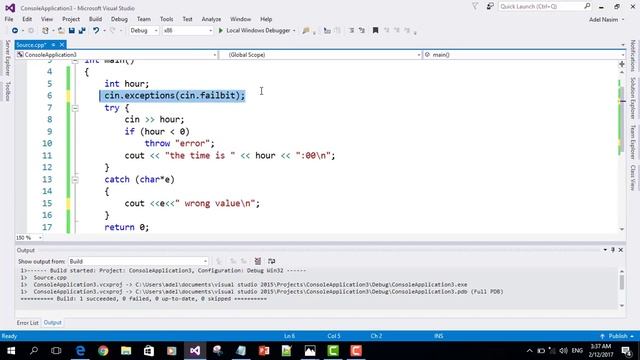Open the Local Windows Debugger dropdown arrow

pyautogui.click(x=294, y=31)
